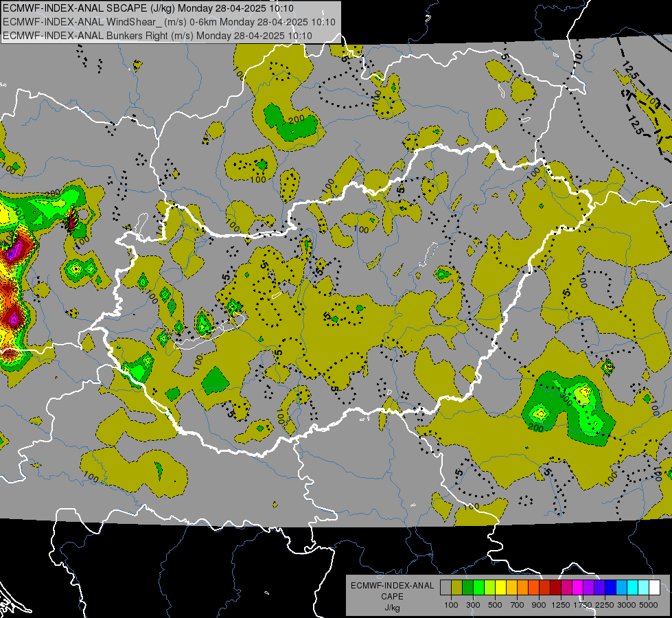Click the ECMWF-INDEX-ANAL legend title

tap(392, 586)
